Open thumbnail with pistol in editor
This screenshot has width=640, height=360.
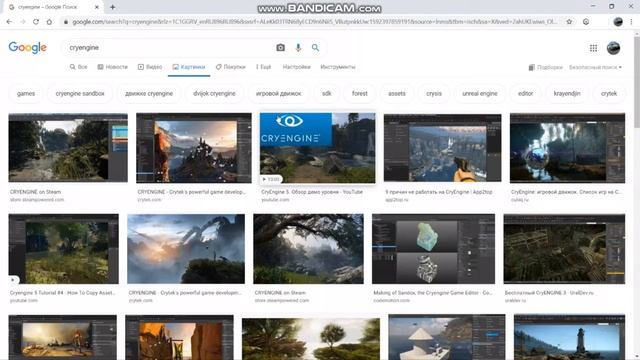click(442, 148)
